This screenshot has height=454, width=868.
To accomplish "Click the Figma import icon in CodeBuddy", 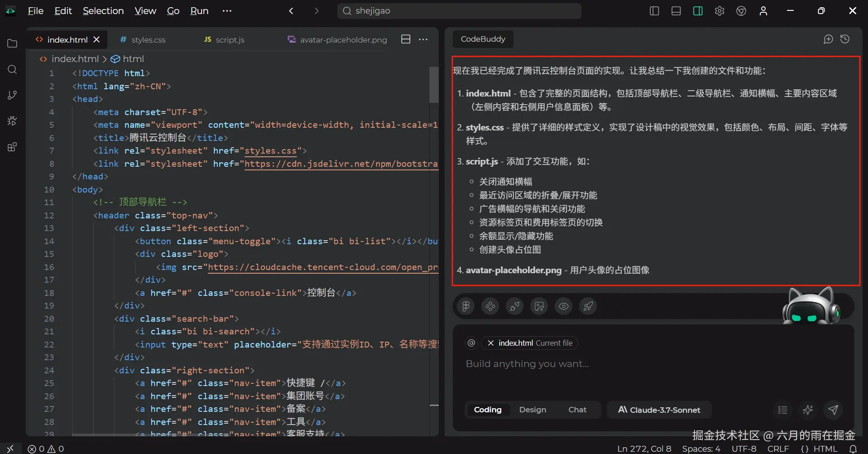I will 466,307.
